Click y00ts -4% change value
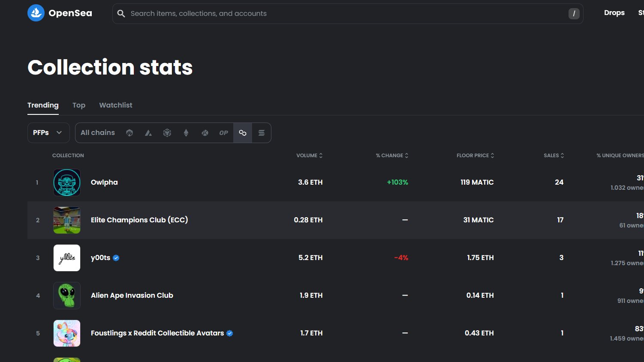 [x=401, y=258]
